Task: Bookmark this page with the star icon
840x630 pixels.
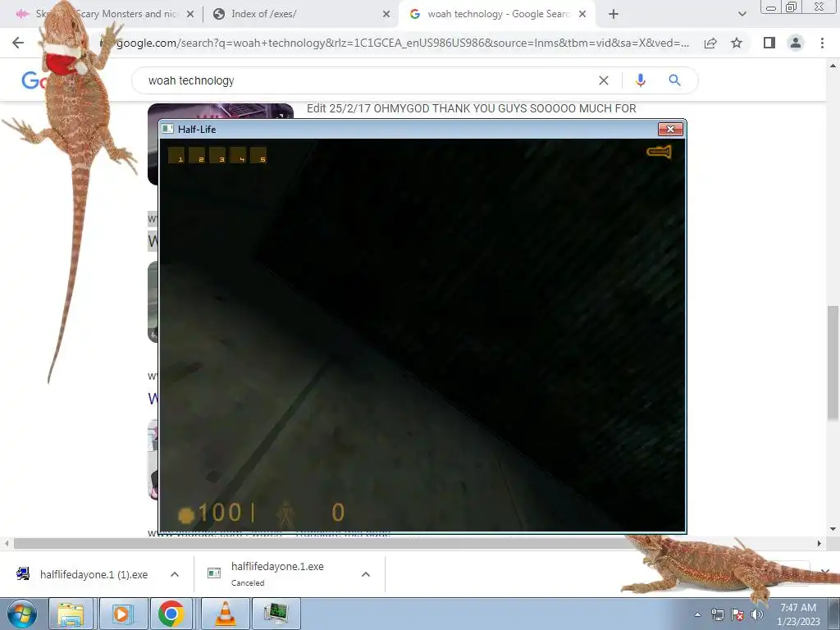Action: [x=737, y=43]
